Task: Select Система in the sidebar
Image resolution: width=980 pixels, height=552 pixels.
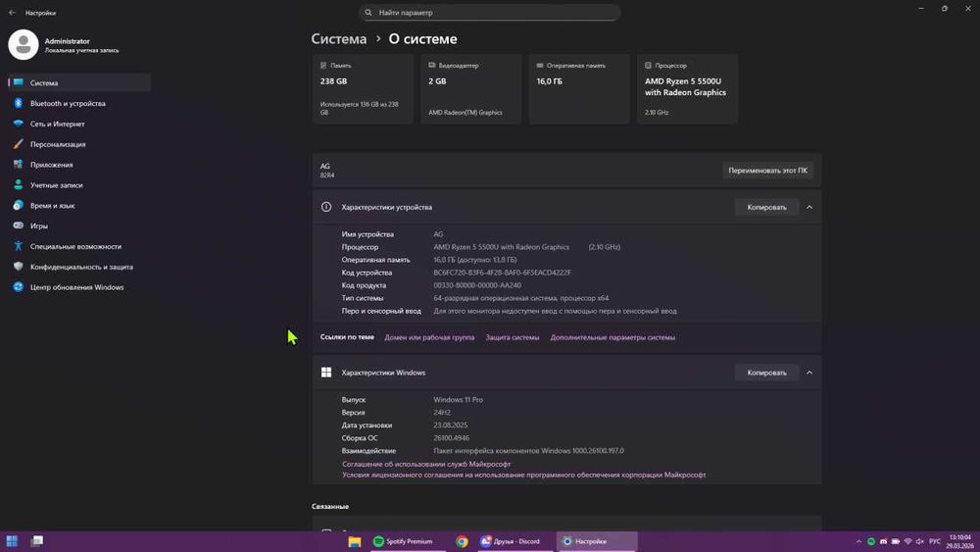Action: (79, 82)
